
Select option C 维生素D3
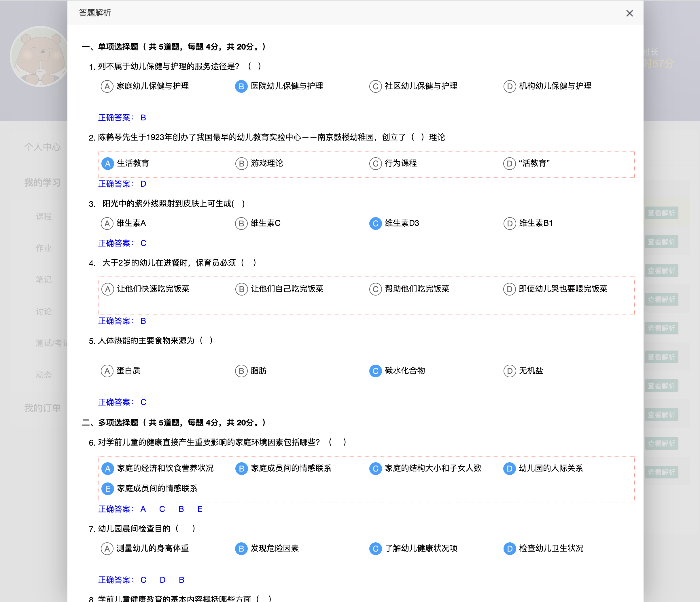[375, 223]
